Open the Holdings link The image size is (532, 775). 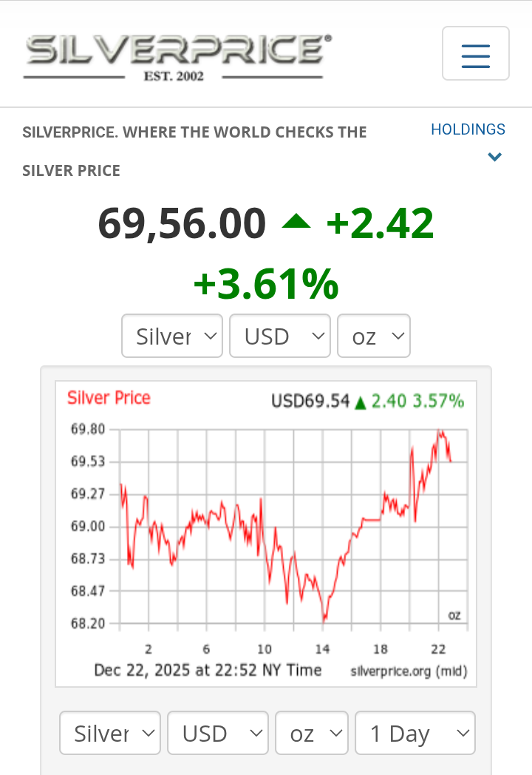468,129
